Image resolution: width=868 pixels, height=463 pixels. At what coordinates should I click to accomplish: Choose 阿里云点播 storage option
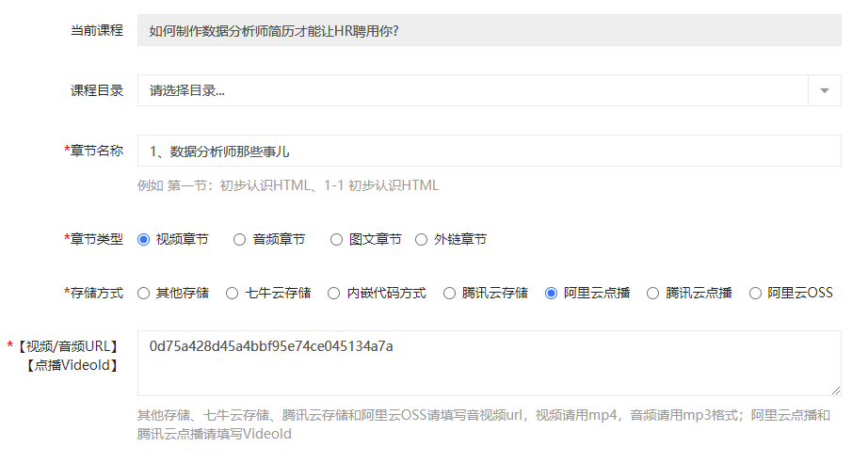551,294
